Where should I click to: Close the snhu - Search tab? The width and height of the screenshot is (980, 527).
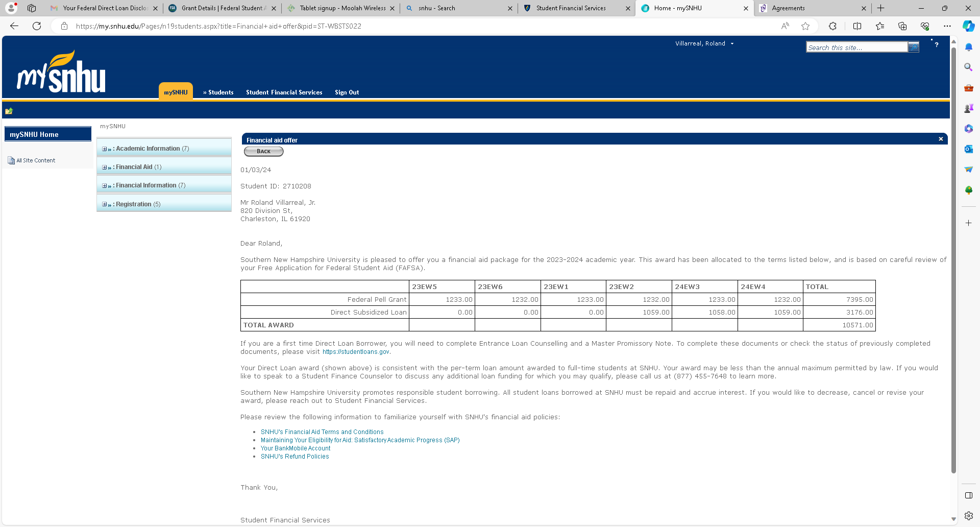coord(510,8)
